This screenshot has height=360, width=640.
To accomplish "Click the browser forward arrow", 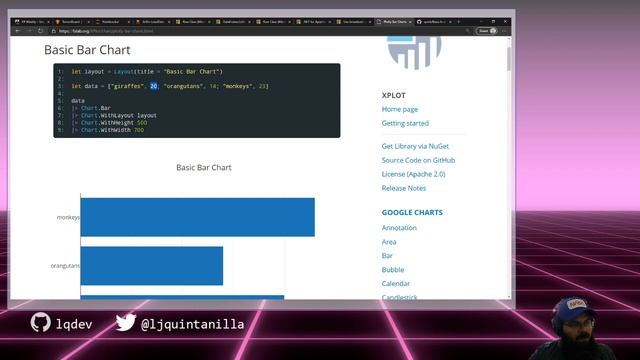I will [x=29, y=31].
